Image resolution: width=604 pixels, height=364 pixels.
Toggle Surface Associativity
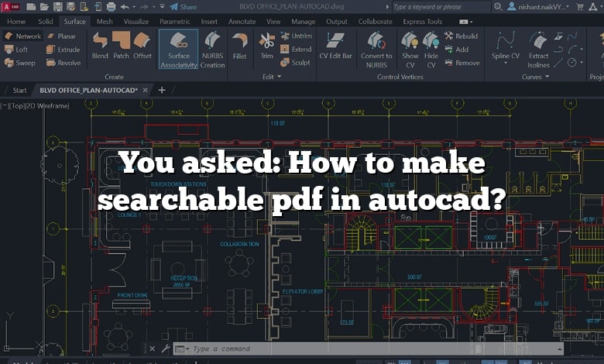coord(178,50)
